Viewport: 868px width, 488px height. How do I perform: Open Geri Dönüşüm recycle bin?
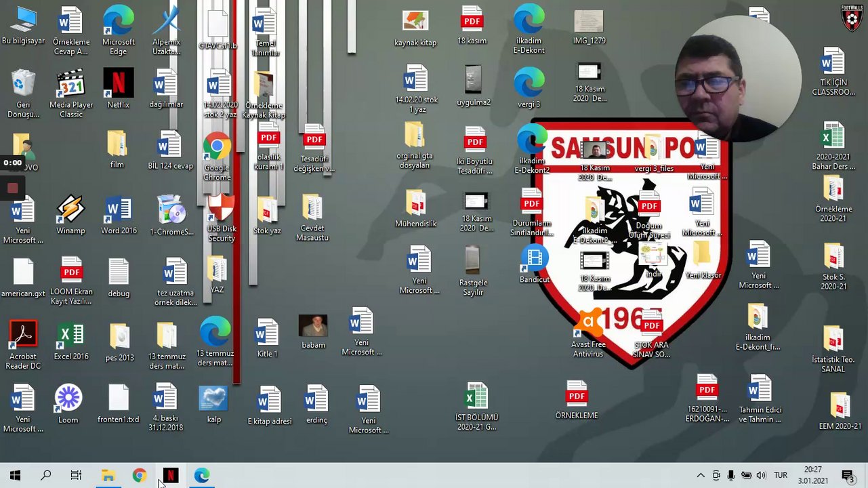[23, 94]
